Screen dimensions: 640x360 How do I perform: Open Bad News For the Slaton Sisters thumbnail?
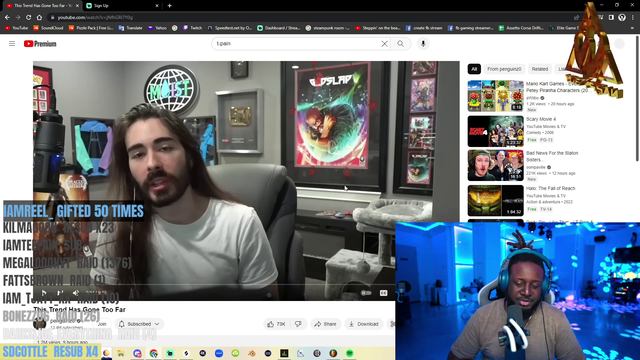496,165
